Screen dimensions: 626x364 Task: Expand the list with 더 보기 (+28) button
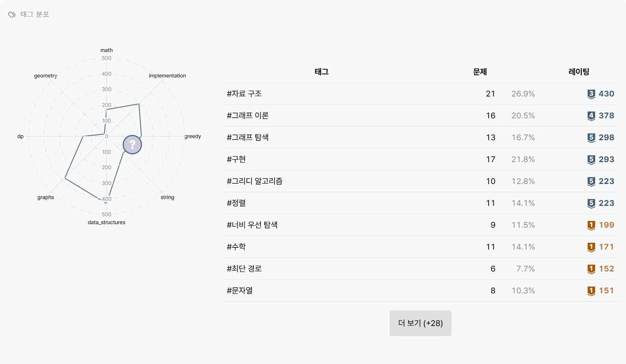point(420,323)
